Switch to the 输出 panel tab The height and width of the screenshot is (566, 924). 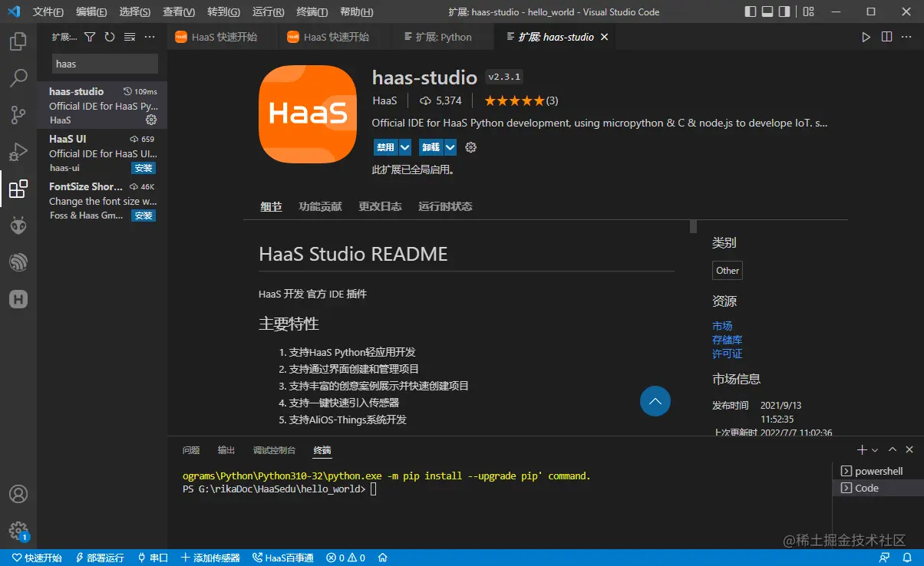tap(226, 450)
